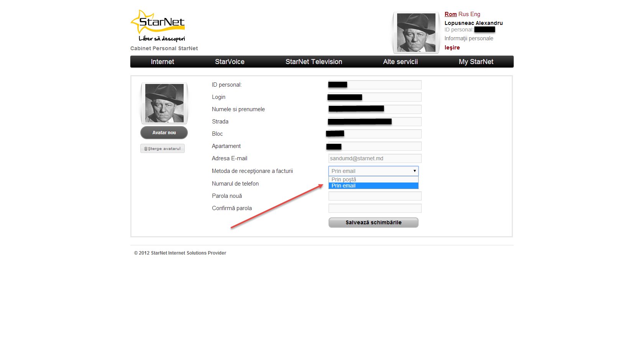This screenshot has width=644, height=342.
Task: Click the Confirmă parola input field
Action: click(x=375, y=208)
